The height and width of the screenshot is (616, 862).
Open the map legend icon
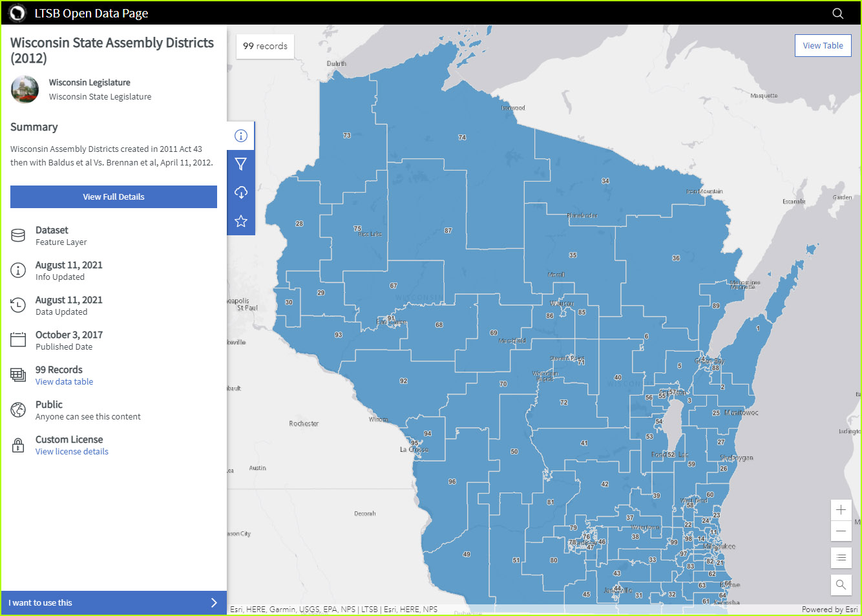point(841,557)
